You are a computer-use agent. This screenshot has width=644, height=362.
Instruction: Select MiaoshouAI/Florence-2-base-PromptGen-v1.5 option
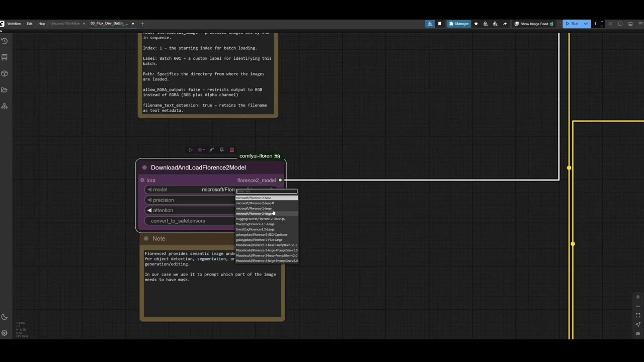tap(267, 245)
